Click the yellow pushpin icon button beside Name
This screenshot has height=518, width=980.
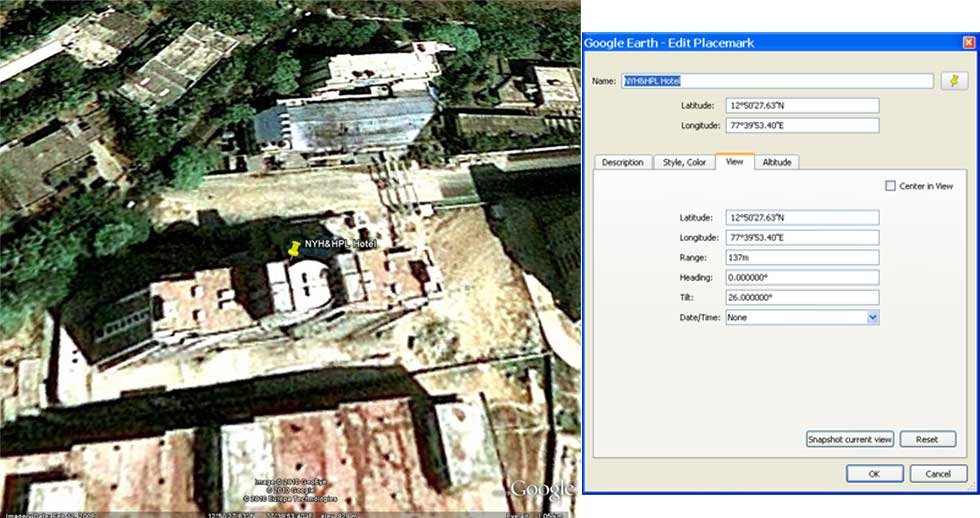(x=954, y=81)
